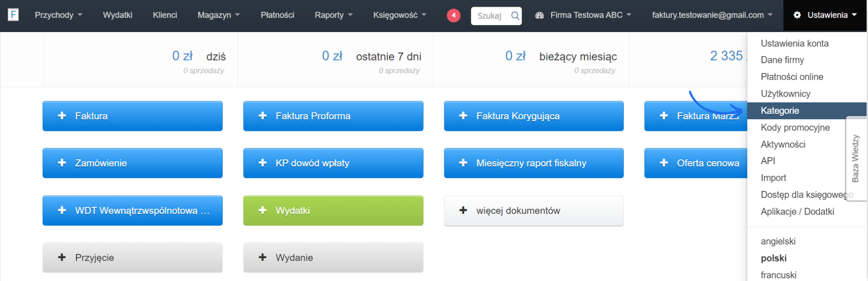Open the notifications badge showing 4
The height and width of the screenshot is (281, 868).
pyautogui.click(x=453, y=15)
